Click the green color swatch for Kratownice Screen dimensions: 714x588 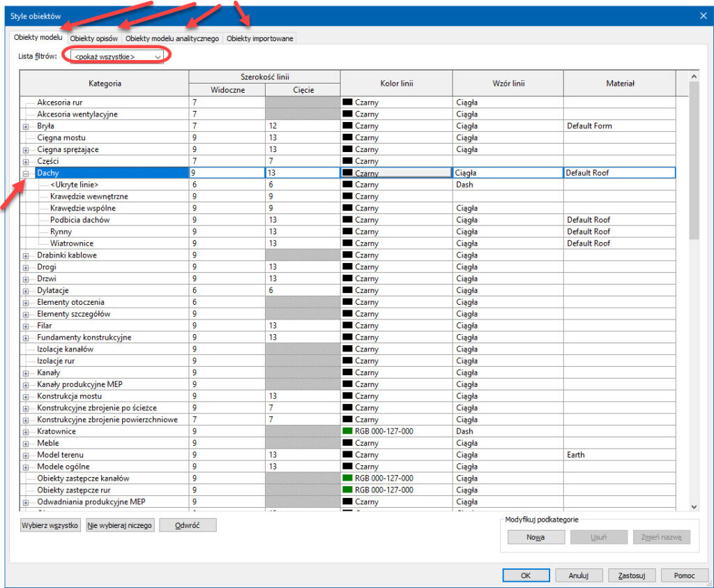(x=347, y=432)
